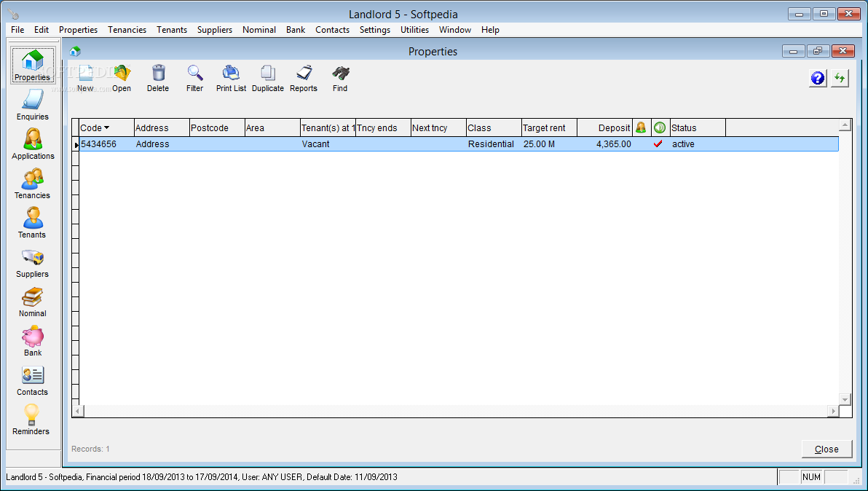Click the green refresh arrows icon
This screenshot has width=868, height=491.
(840, 79)
